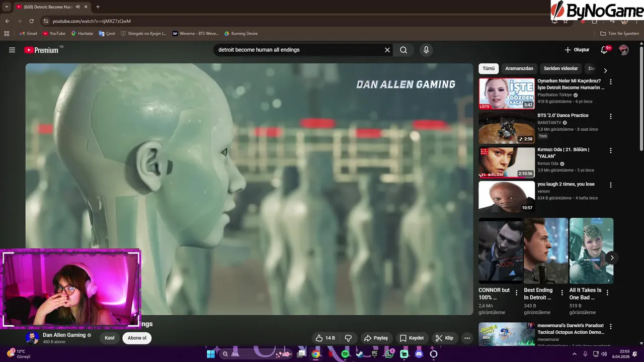
Task: View site information icon in address bar
Action: [46, 21]
